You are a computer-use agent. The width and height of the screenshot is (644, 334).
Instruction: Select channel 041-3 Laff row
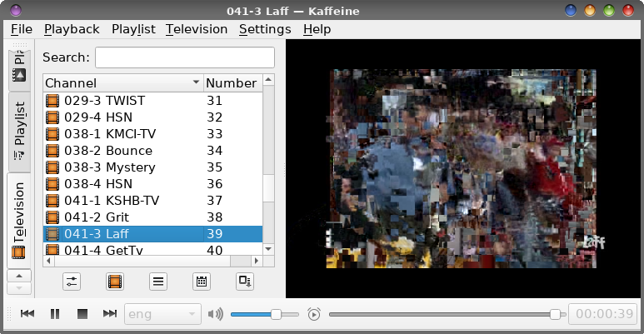(x=152, y=234)
